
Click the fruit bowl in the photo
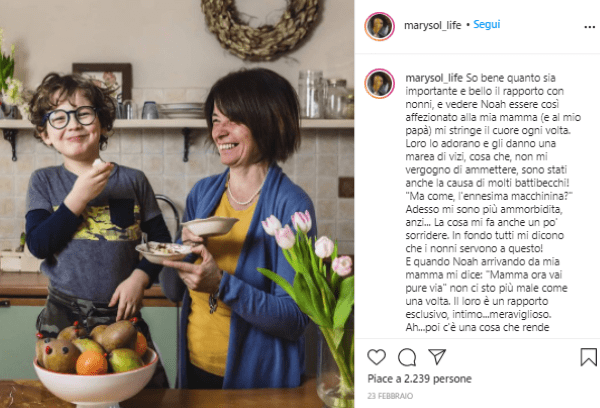tap(95, 364)
